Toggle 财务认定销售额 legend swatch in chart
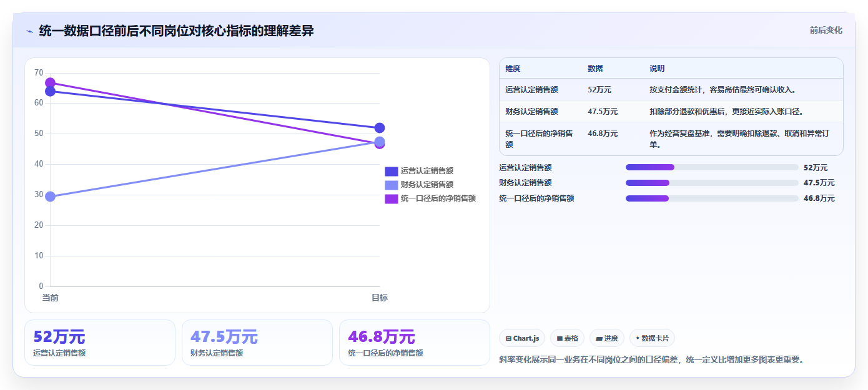The image size is (868, 390). [391, 185]
